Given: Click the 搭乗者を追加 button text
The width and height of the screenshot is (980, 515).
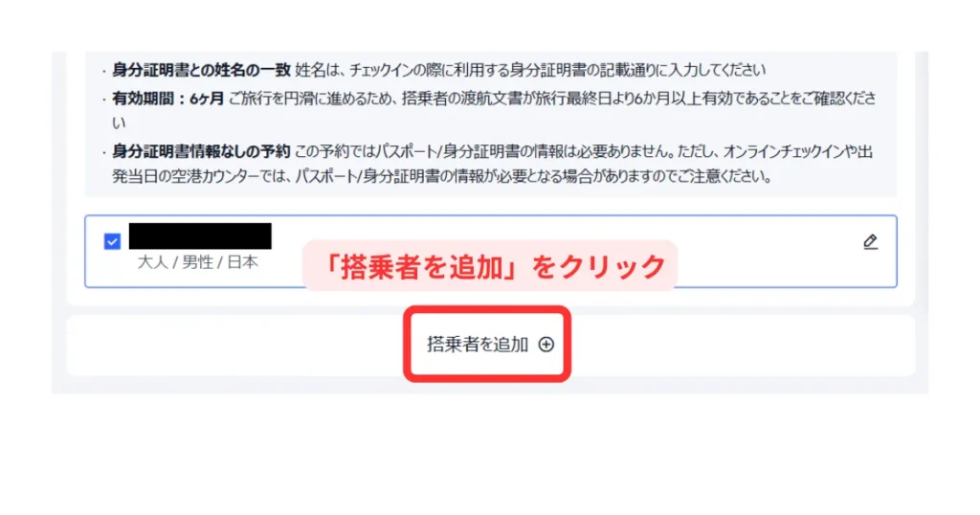Looking at the screenshot, I should point(478,345).
